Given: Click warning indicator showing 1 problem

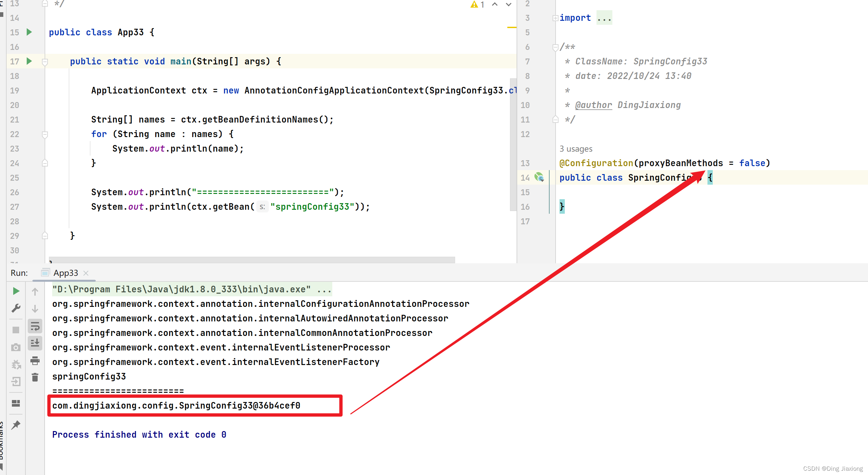Looking at the screenshot, I should 478,4.
